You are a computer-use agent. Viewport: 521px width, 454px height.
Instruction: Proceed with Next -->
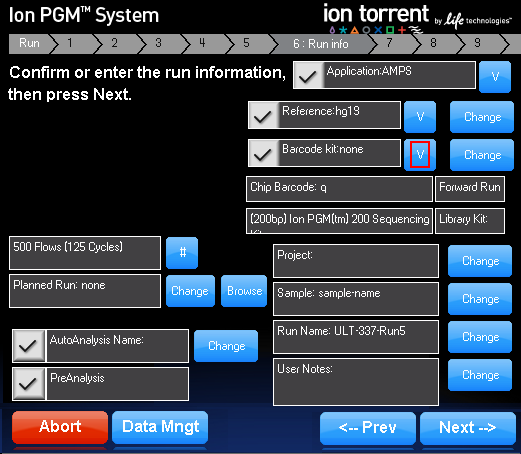468,428
